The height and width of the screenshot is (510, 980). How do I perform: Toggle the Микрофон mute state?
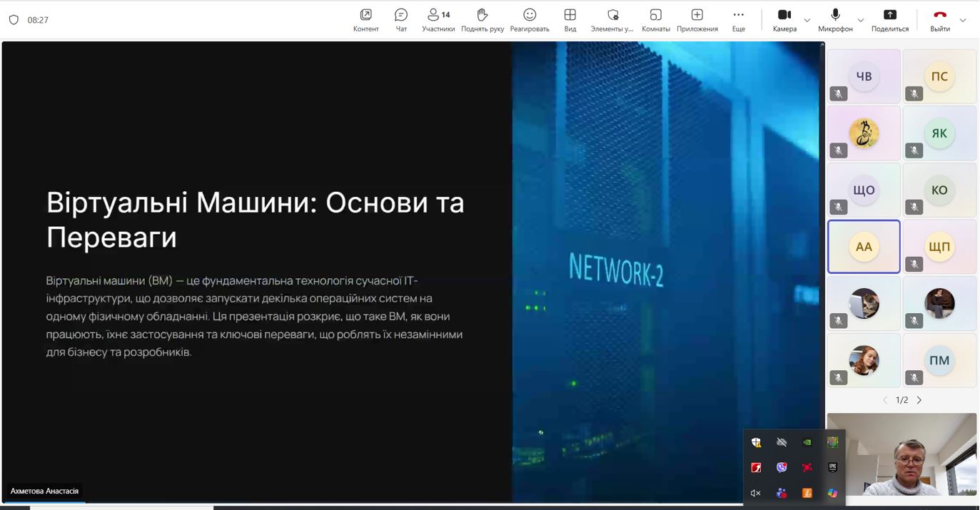[x=835, y=19]
